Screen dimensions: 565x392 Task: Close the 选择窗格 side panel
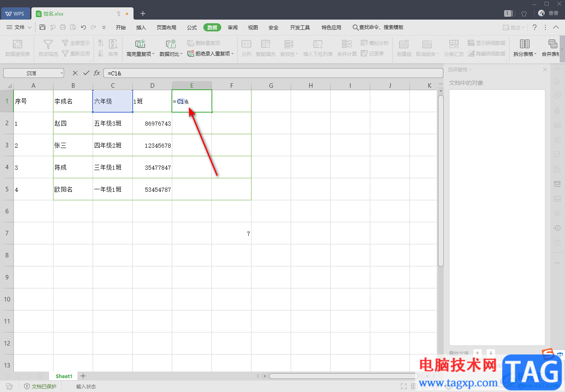click(545, 70)
